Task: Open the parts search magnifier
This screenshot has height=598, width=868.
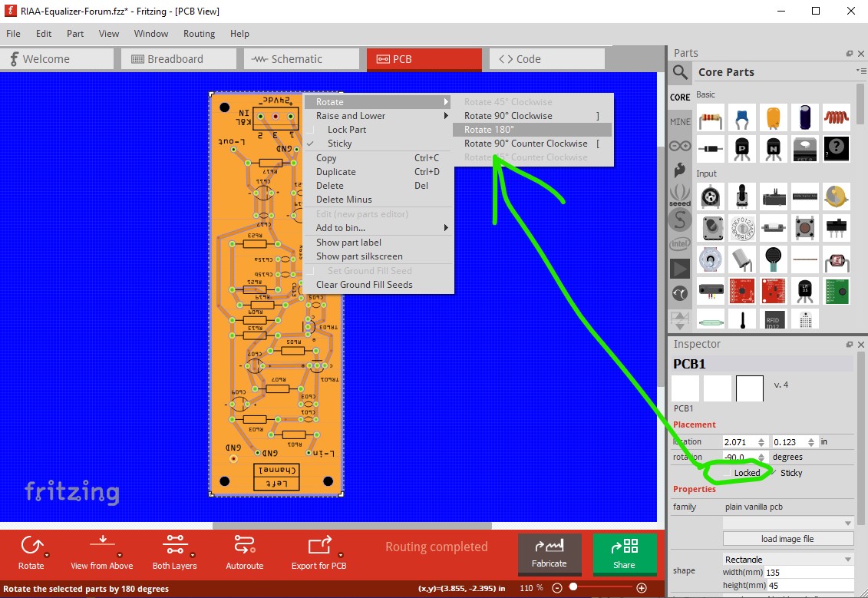Action: coord(680,72)
